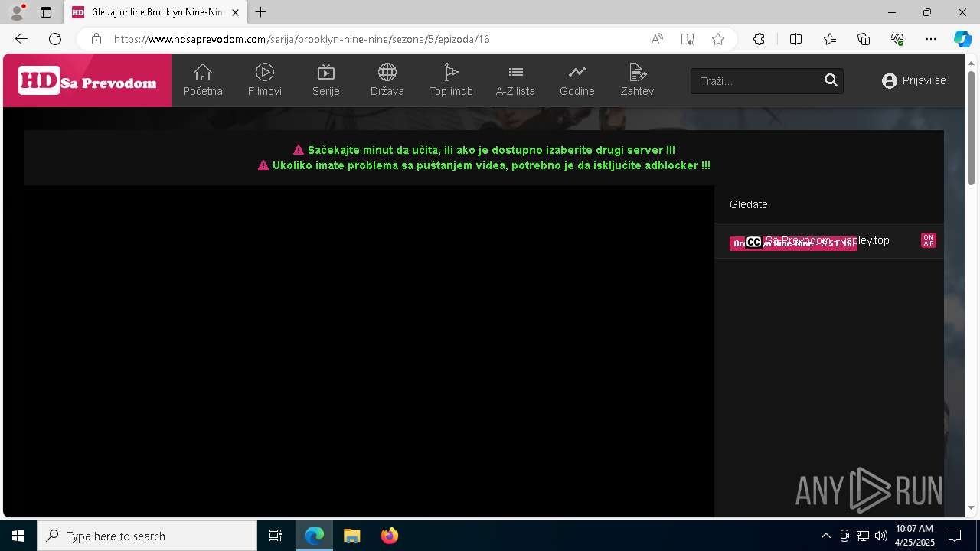Click the address bar URL

point(302,39)
